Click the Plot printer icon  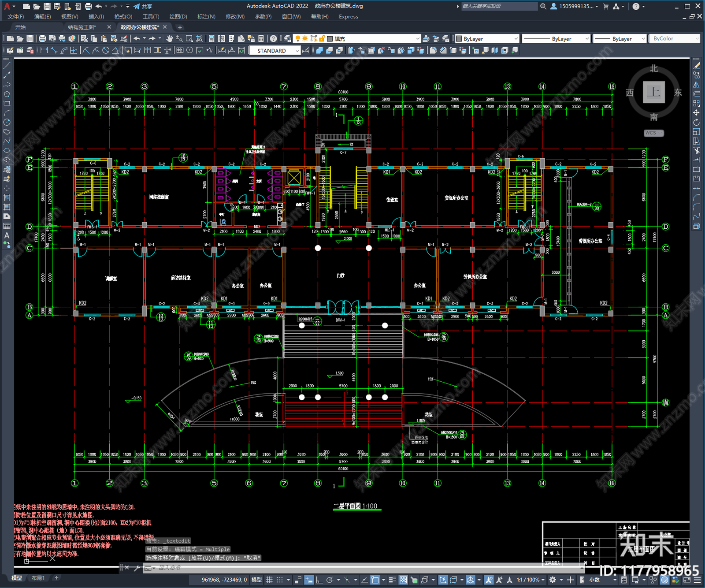(42, 39)
